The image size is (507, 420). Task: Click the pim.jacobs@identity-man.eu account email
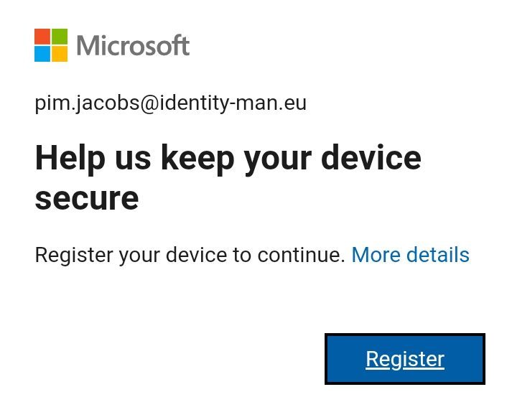point(171,103)
